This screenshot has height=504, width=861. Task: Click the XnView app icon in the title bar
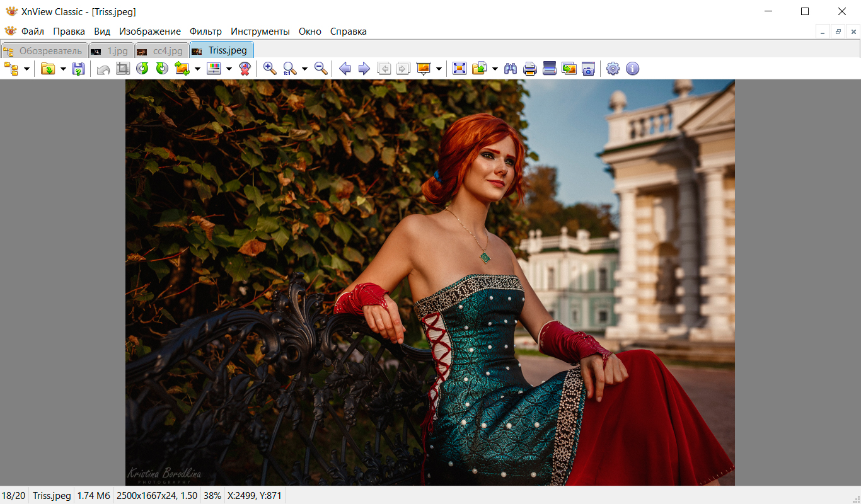(x=11, y=11)
